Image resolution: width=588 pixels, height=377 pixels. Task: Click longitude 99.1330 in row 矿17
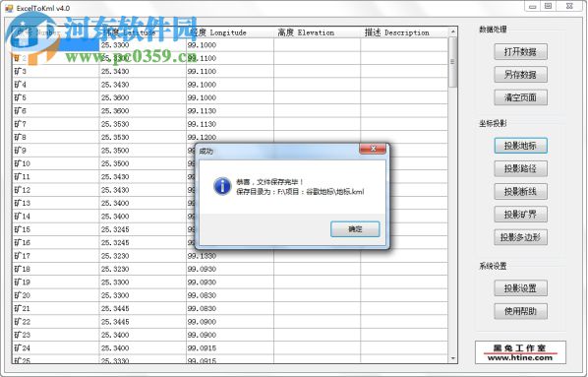202,256
